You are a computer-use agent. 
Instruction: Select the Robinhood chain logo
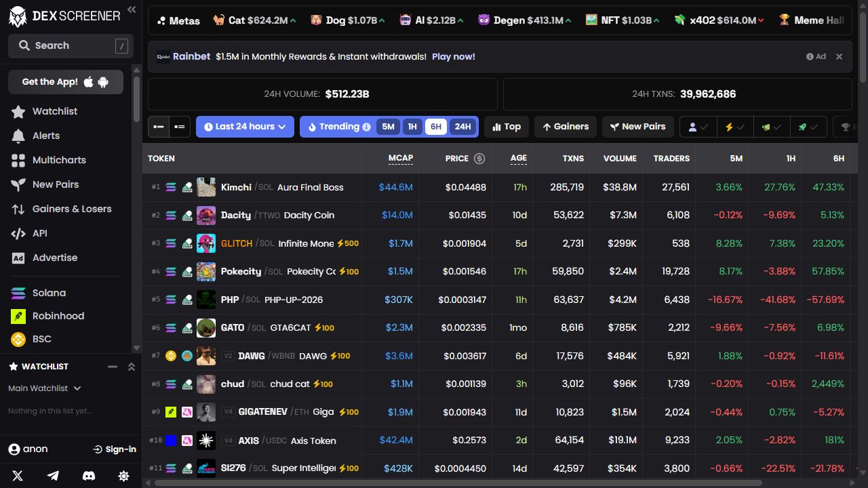pyautogui.click(x=18, y=316)
